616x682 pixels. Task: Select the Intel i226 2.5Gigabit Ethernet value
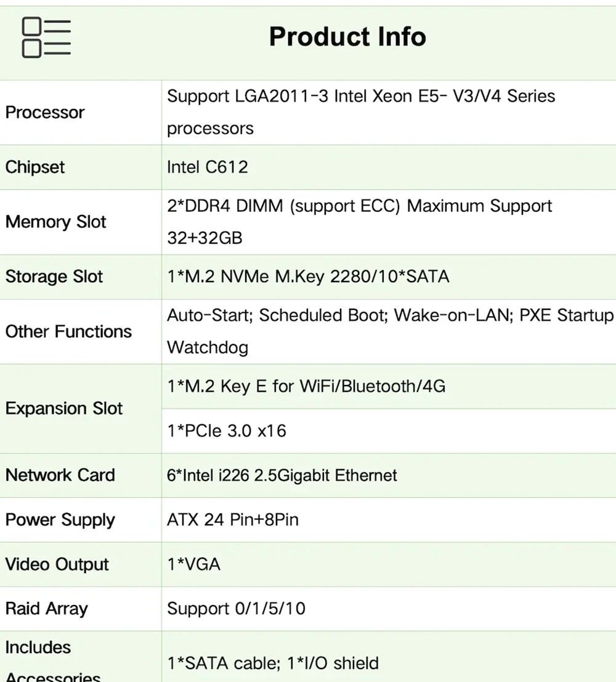[x=282, y=475]
